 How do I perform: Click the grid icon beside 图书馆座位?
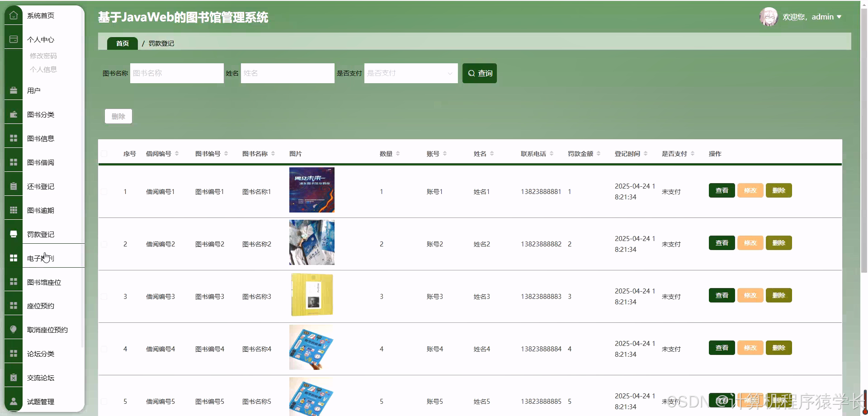tap(14, 282)
